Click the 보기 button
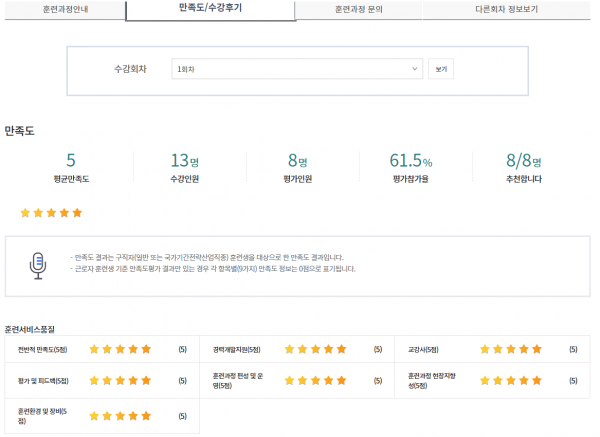Image resolution: width=600 pixels, height=437 pixels. (441, 69)
